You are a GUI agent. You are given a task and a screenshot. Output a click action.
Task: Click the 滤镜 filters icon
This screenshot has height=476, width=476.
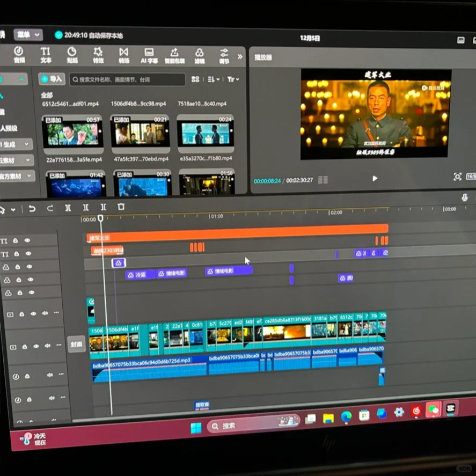click(x=200, y=56)
